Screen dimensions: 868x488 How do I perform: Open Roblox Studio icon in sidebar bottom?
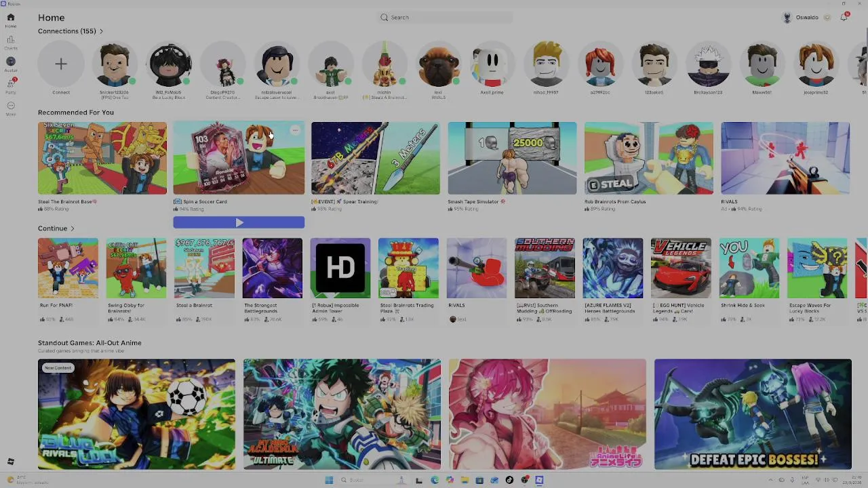point(11,462)
